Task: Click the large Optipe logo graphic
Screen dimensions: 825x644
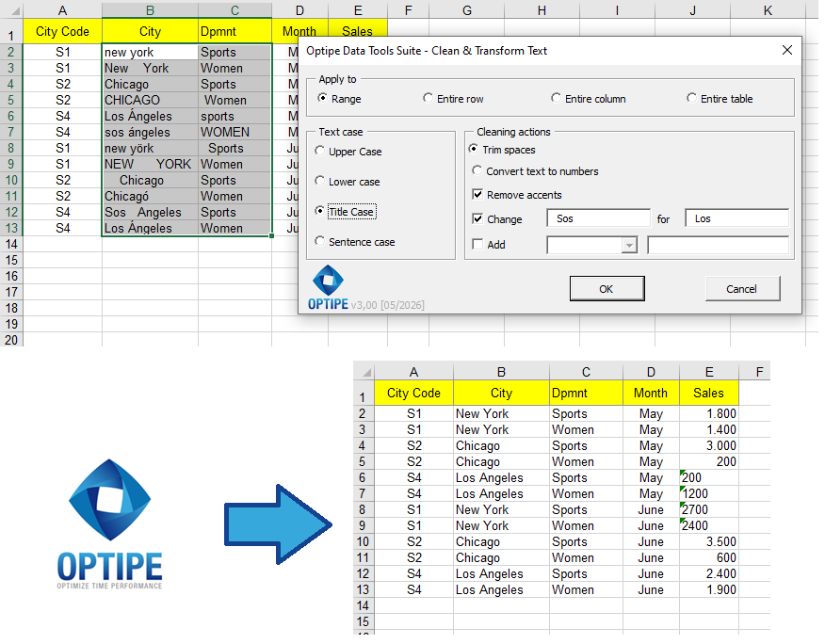Action: [109, 523]
